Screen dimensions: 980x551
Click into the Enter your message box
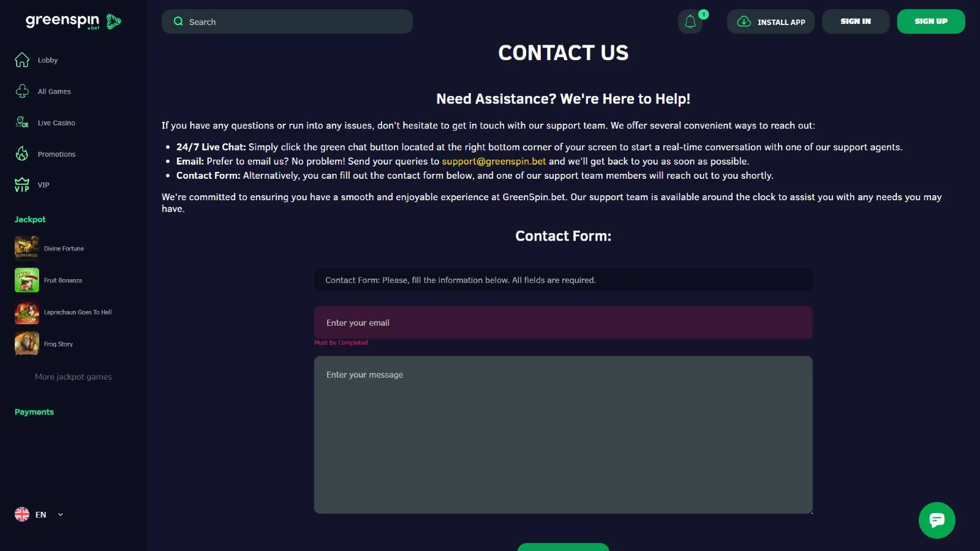pos(563,435)
